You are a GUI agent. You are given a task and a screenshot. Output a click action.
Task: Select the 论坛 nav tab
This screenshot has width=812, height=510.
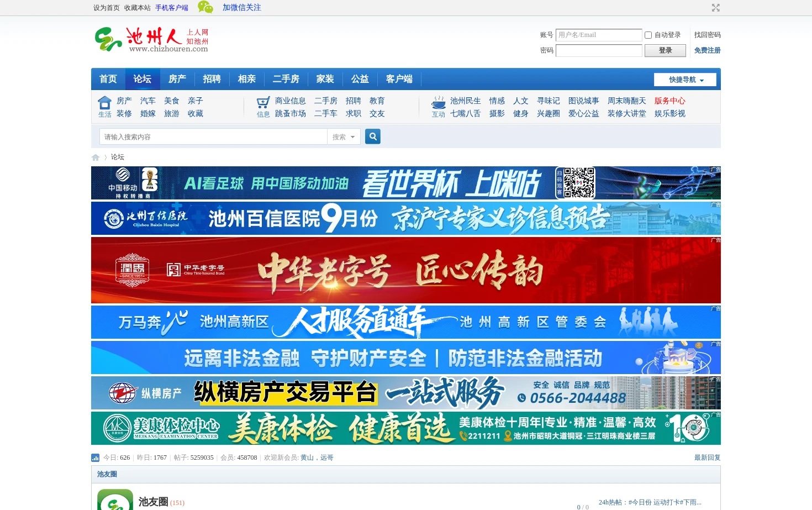[x=143, y=79]
